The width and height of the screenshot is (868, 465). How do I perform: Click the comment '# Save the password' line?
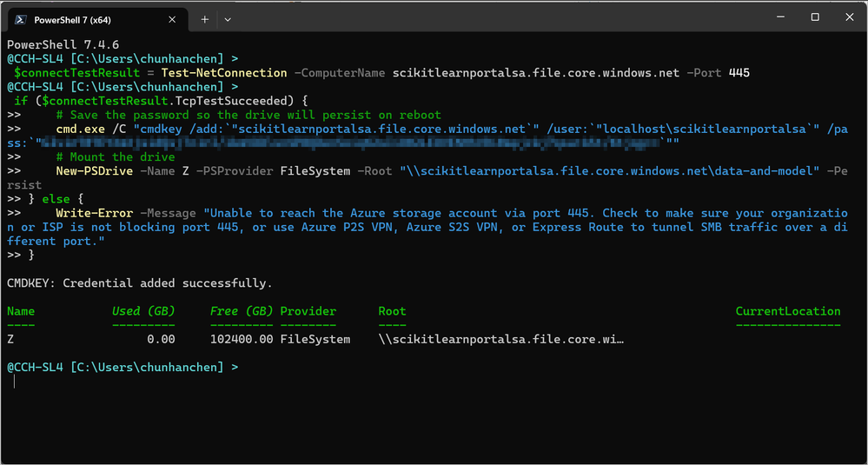[x=248, y=115]
